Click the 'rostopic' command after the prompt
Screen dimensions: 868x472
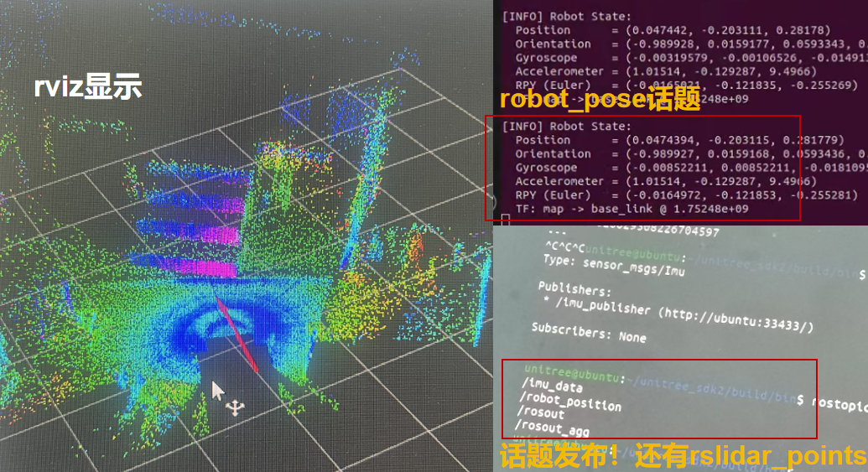point(839,404)
